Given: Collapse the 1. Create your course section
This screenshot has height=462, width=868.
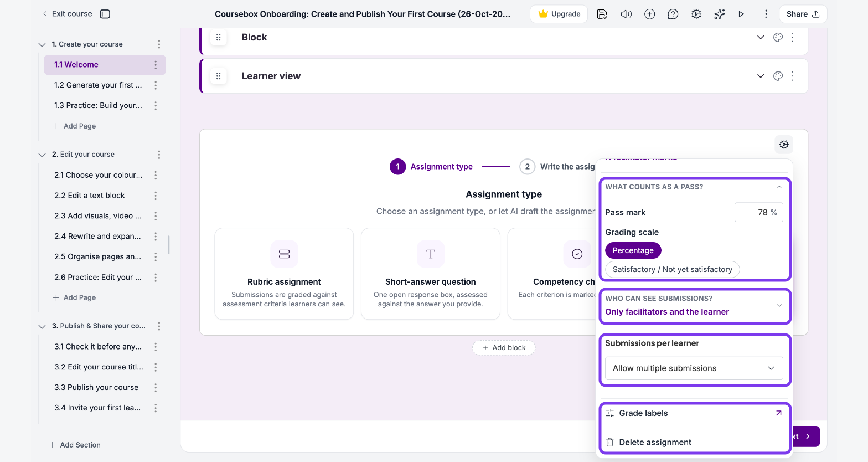Looking at the screenshot, I should tap(42, 44).
